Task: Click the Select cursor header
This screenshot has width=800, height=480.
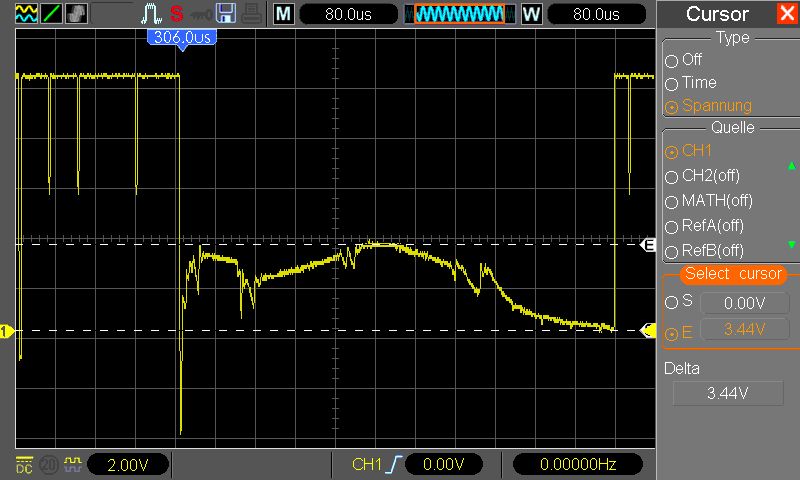Action: (x=733, y=274)
